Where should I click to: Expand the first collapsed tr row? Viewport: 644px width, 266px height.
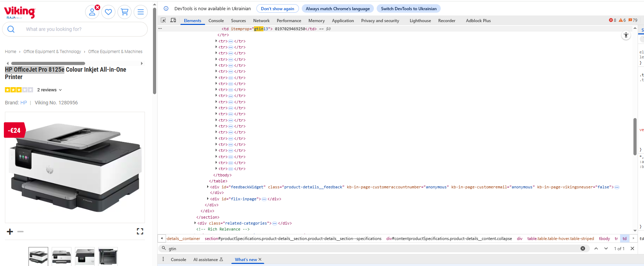click(x=216, y=41)
